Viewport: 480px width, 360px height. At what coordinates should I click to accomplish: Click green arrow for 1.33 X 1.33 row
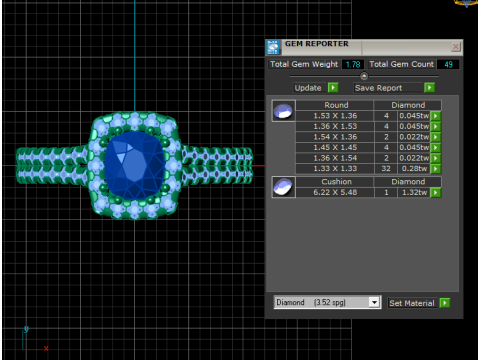tap(436, 169)
